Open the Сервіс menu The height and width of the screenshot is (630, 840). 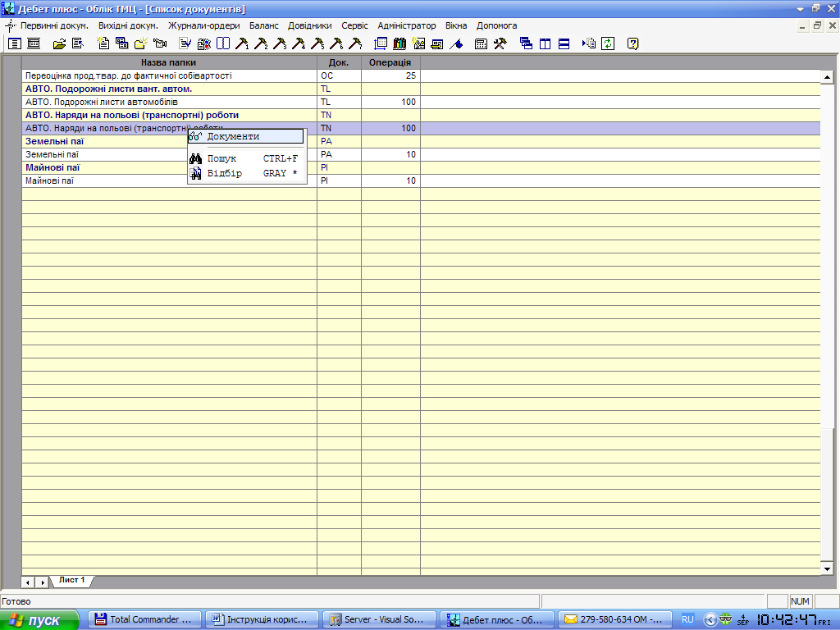point(354,25)
